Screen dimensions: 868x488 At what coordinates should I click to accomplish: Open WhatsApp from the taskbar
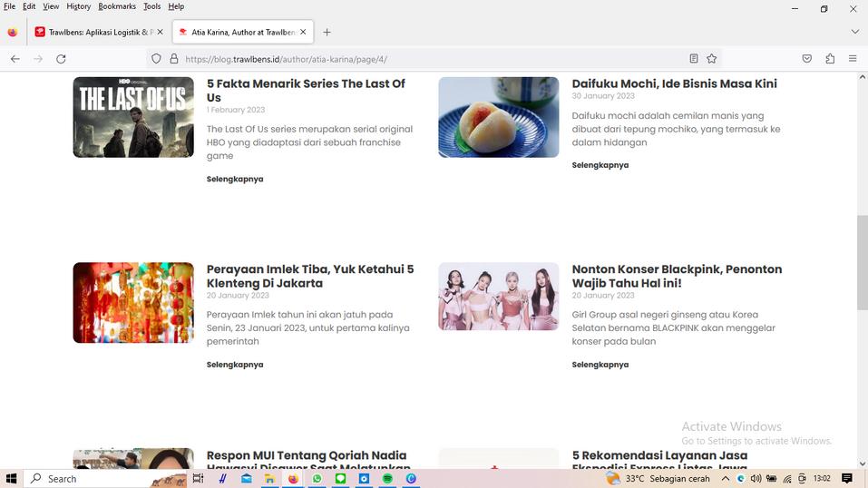pyautogui.click(x=317, y=479)
